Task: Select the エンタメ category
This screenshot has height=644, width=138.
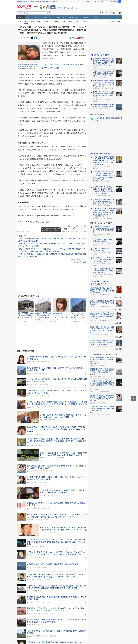Action: tap(47, 21)
